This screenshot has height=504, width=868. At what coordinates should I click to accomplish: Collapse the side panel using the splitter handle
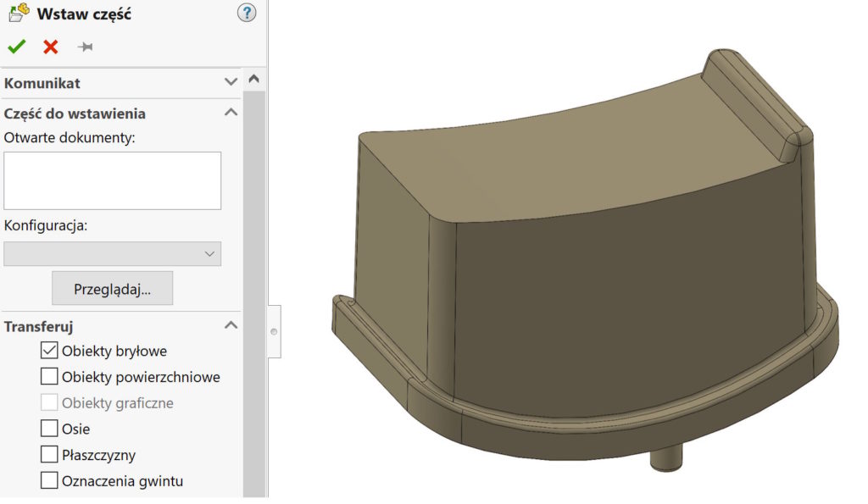(274, 332)
